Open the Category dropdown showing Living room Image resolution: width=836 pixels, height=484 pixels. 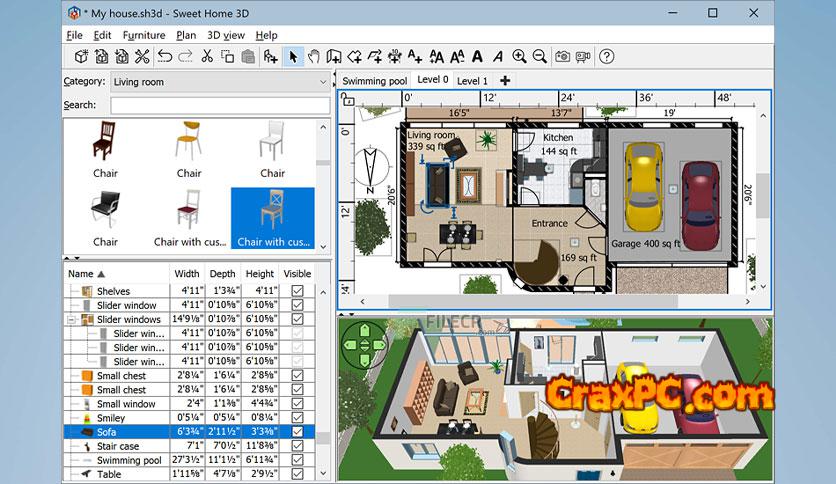click(x=220, y=82)
